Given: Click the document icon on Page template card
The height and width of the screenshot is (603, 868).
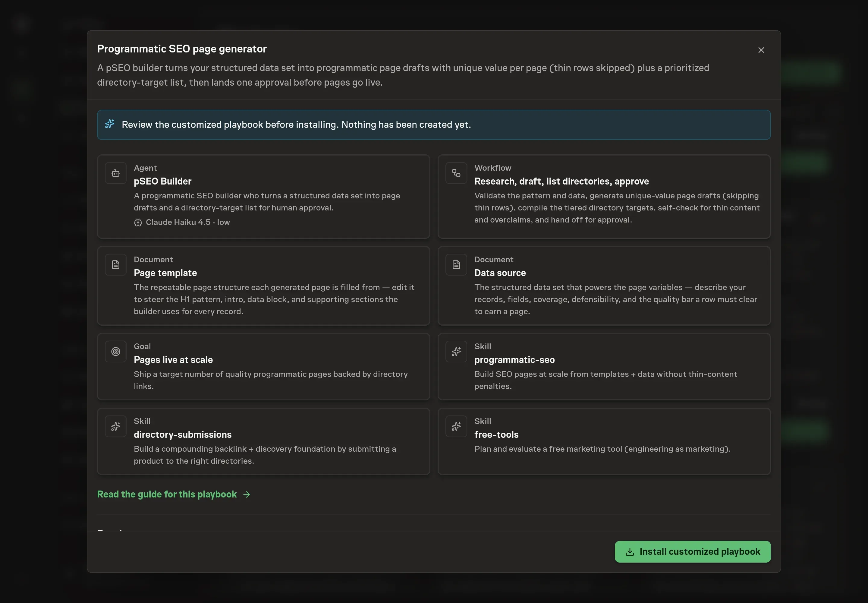Looking at the screenshot, I should (x=115, y=265).
